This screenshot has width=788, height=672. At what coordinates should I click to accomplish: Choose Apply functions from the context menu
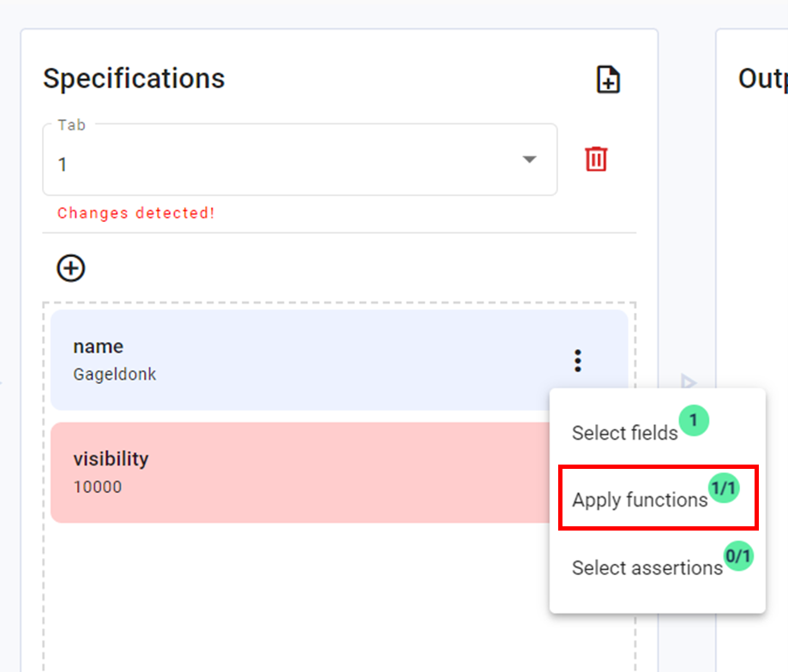point(640,501)
